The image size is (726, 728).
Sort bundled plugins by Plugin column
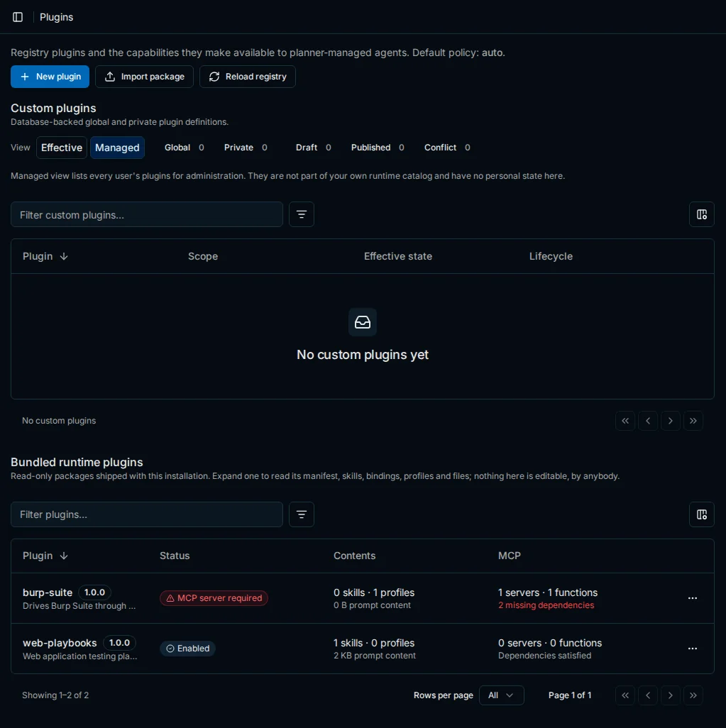pos(45,556)
